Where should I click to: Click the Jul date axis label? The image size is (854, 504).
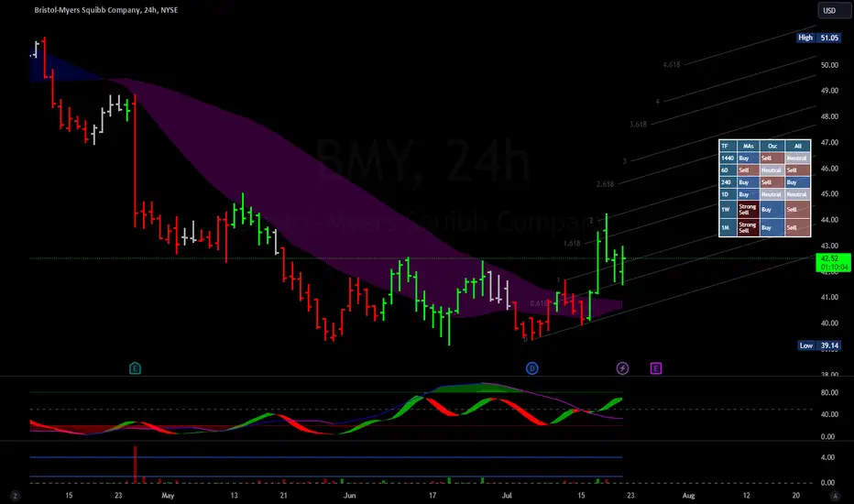coord(507,495)
